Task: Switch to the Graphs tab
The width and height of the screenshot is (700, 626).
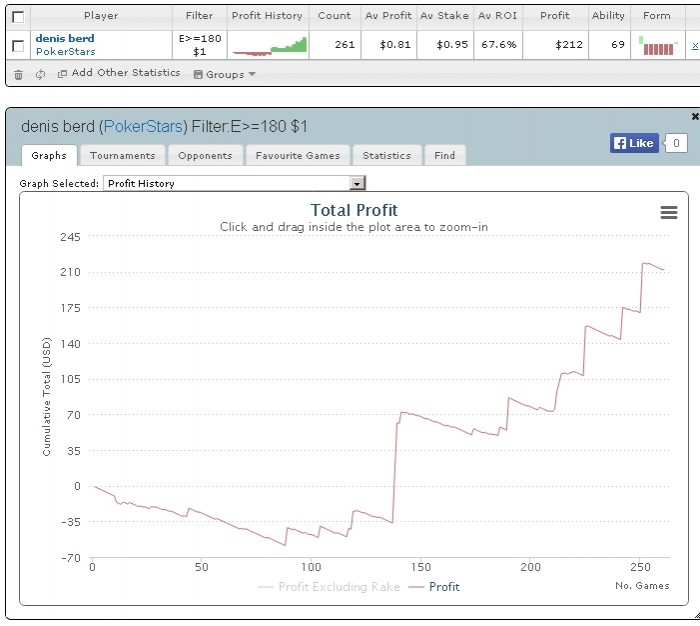Action: [x=49, y=155]
